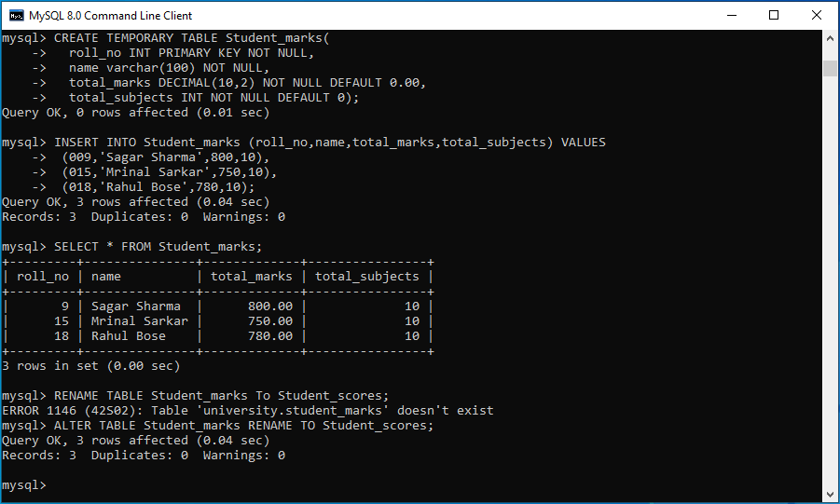Click the 'Mrinal Sarkar' name in the results

pos(139,321)
